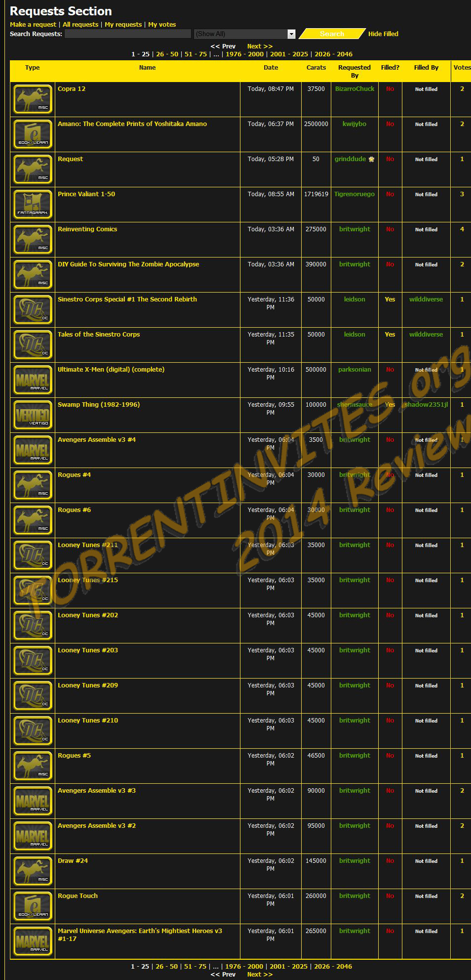This screenshot has width=471, height=980.
Task: Click the Misc category icon beside Copra 12
Action: [x=33, y=99]
